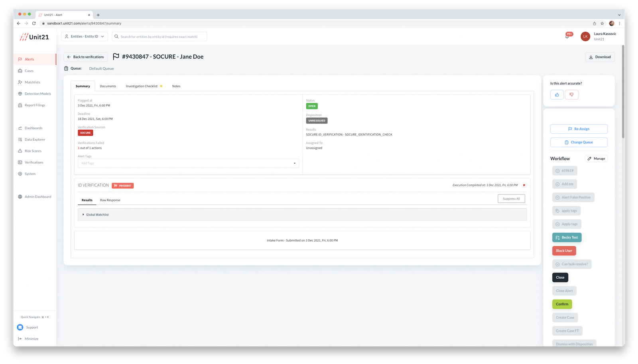Click Manage workflow button

click(597, 159)
